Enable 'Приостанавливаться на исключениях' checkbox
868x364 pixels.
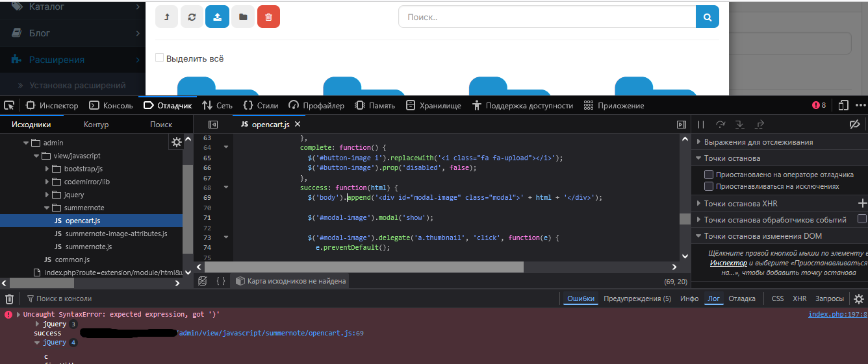(709, 186)
